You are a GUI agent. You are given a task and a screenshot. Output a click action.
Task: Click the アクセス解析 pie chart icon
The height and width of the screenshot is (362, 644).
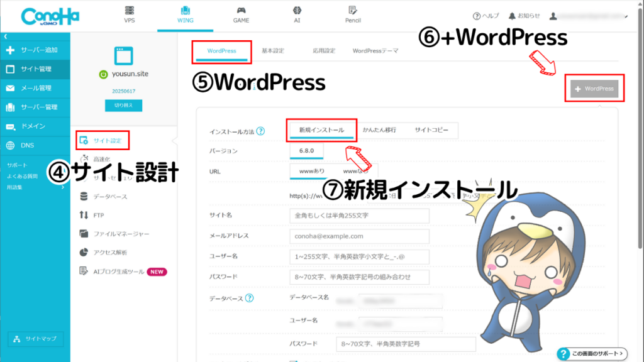coord(84,252)
